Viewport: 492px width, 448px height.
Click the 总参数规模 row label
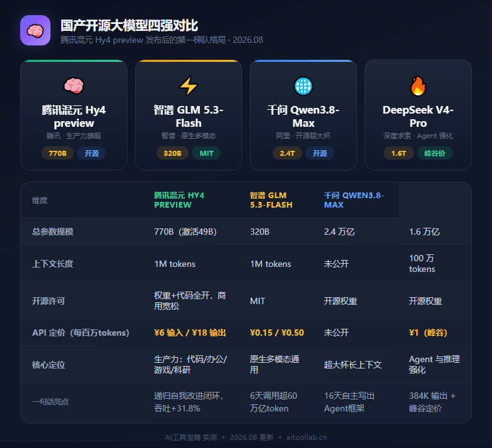pyautogui.click(x=52, y=232)
